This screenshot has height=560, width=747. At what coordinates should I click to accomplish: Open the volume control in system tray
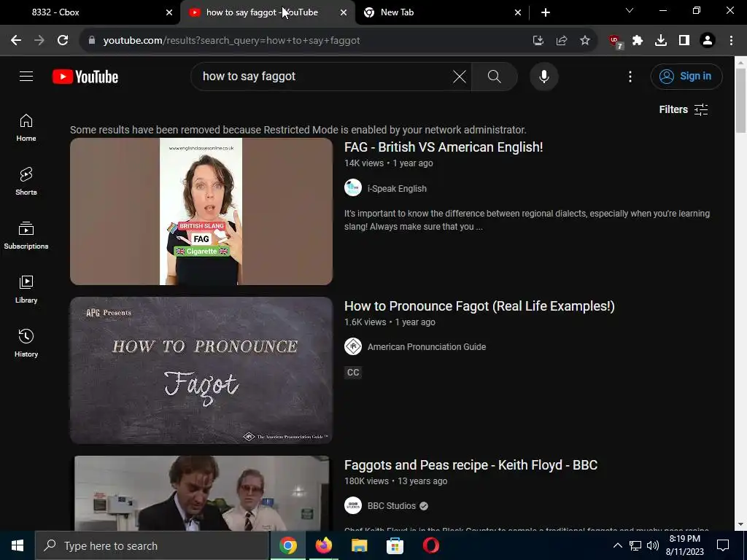tap(653, 545)
